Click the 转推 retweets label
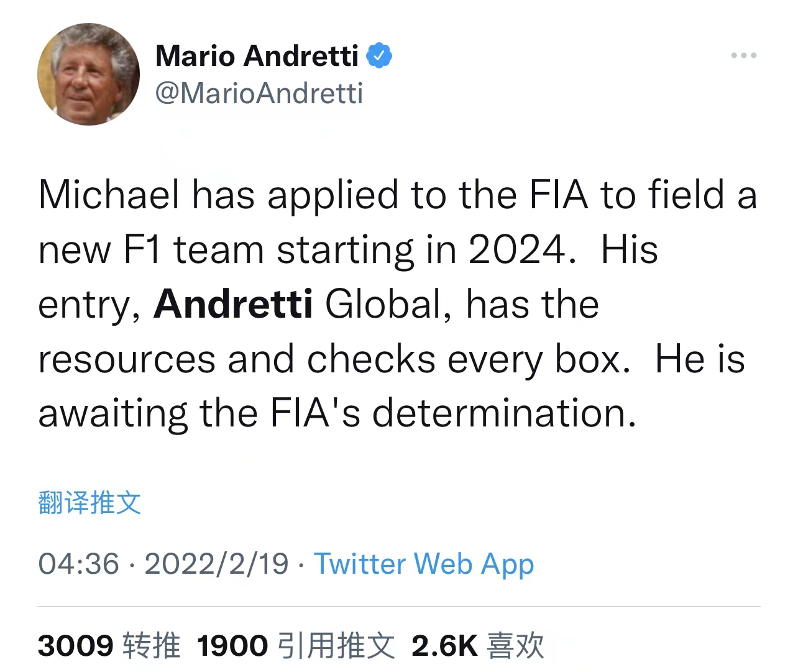Viewport: 798px width, 672px height. pos(152,645)
